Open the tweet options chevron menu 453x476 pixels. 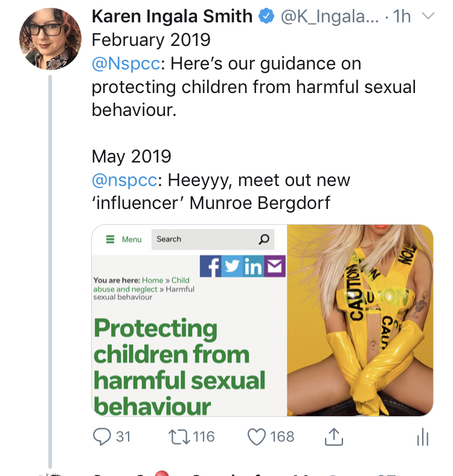(x=427, y=17)
